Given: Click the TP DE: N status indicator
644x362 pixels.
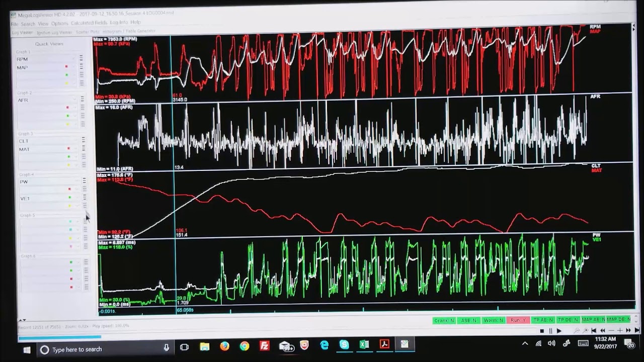Looking at the screenshot, I should [568, 320].
